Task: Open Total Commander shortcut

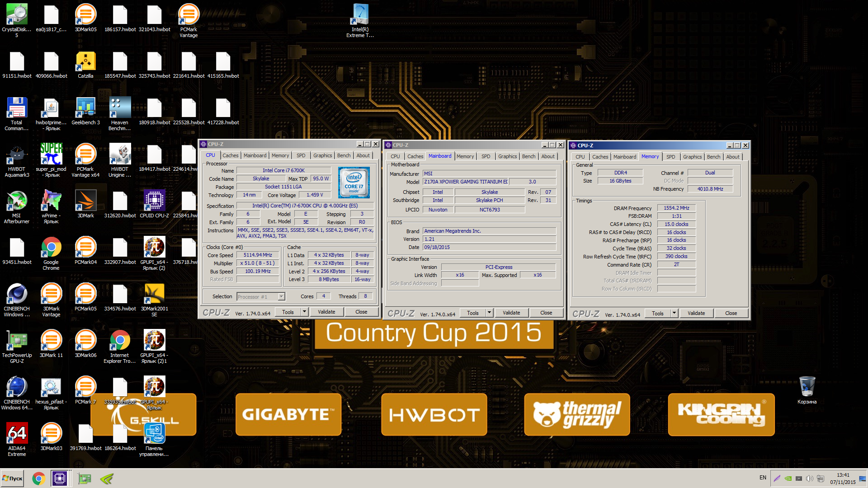Action: tap(17, 114)
